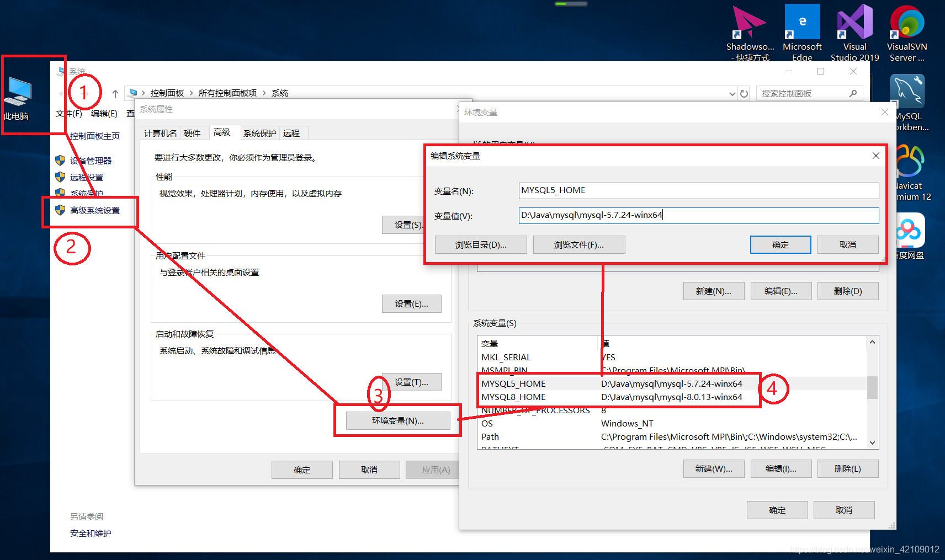Click 确定 in the Environment Variables dialog
945x560 pixels.
click(777, 510)
